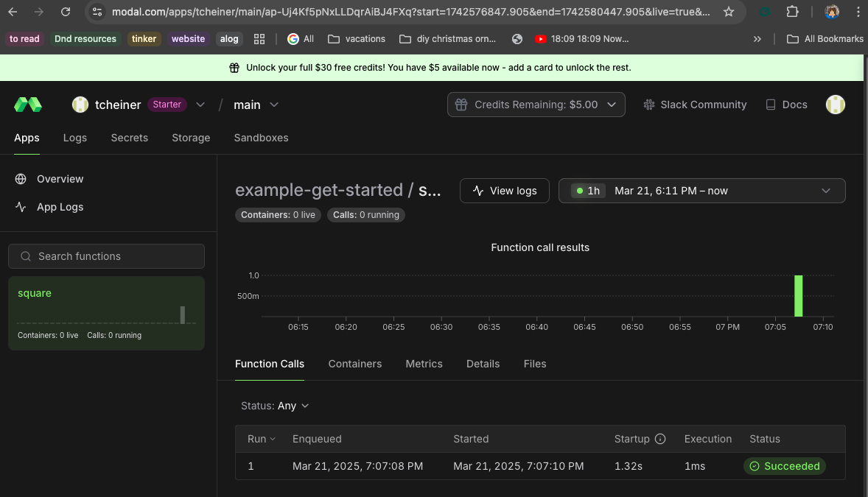Show more bookmarks with double chevron
This screenshot has width=868, height=497.
tap(757, 39)
